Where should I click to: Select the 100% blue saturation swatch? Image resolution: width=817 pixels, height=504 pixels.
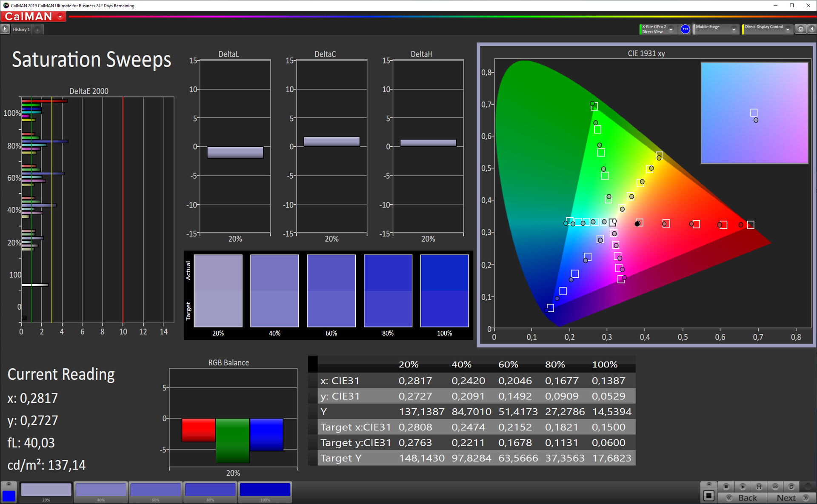tap(265, 490)
